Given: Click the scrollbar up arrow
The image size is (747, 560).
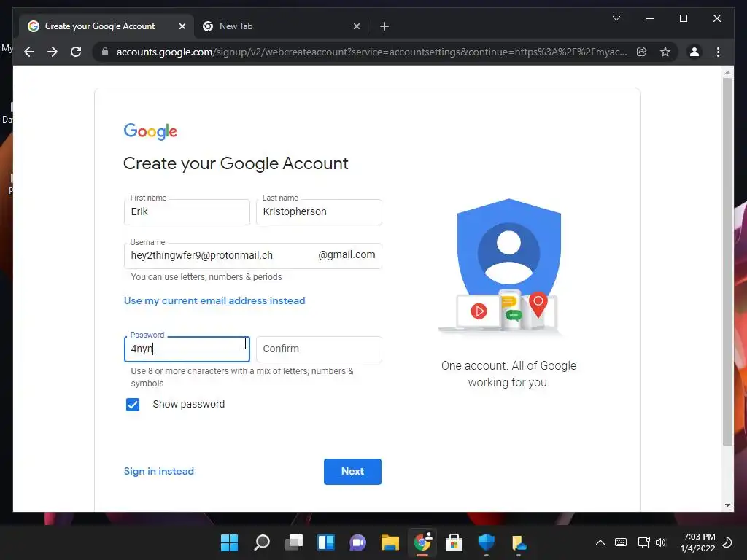Looking at the screenshot, I should (727, 72).
